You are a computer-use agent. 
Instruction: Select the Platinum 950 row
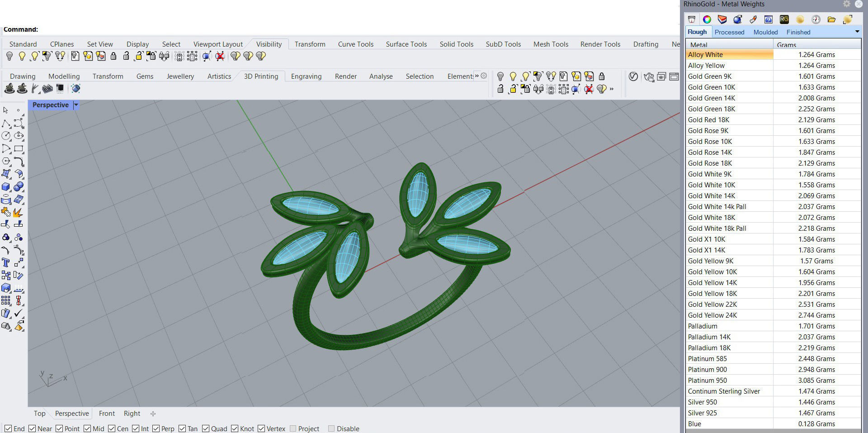[x=773, y=380]
